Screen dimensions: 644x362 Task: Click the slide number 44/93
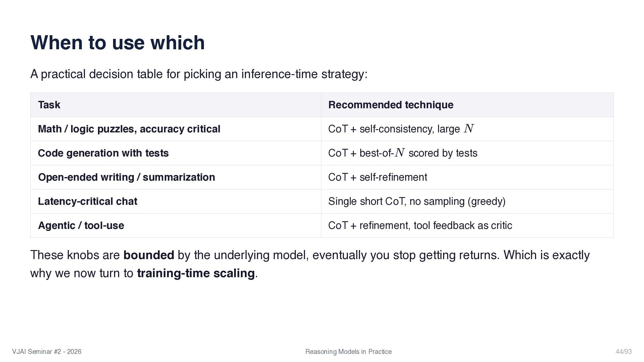tap(623, 352)
